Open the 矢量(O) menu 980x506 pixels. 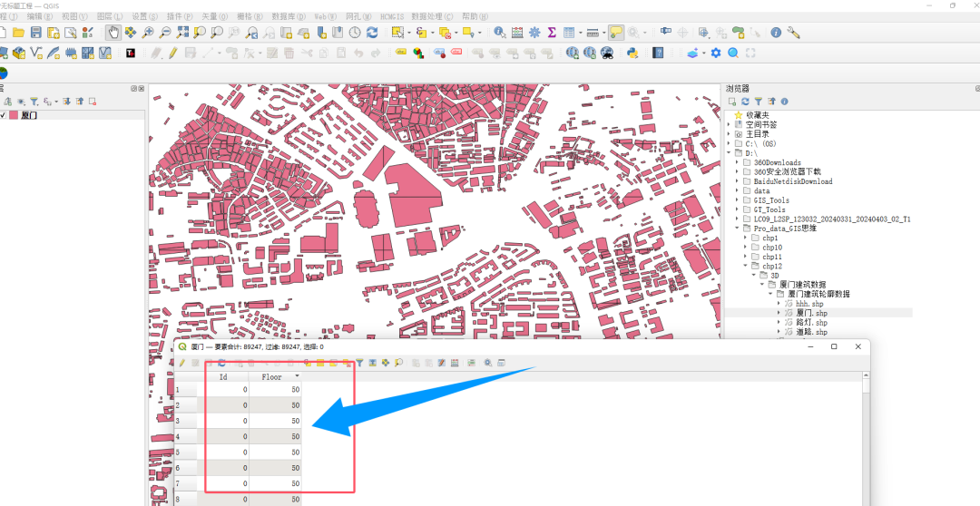[x=214, y=16]
